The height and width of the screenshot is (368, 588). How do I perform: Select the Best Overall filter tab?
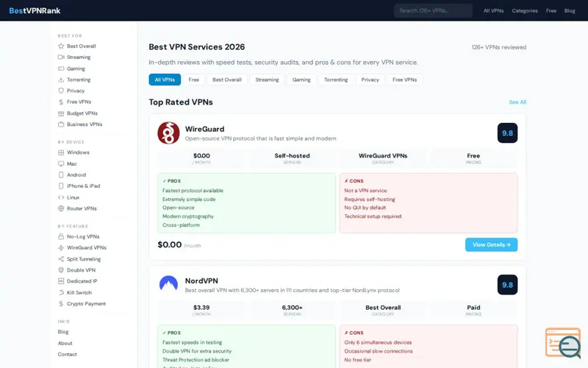[227, 79]
